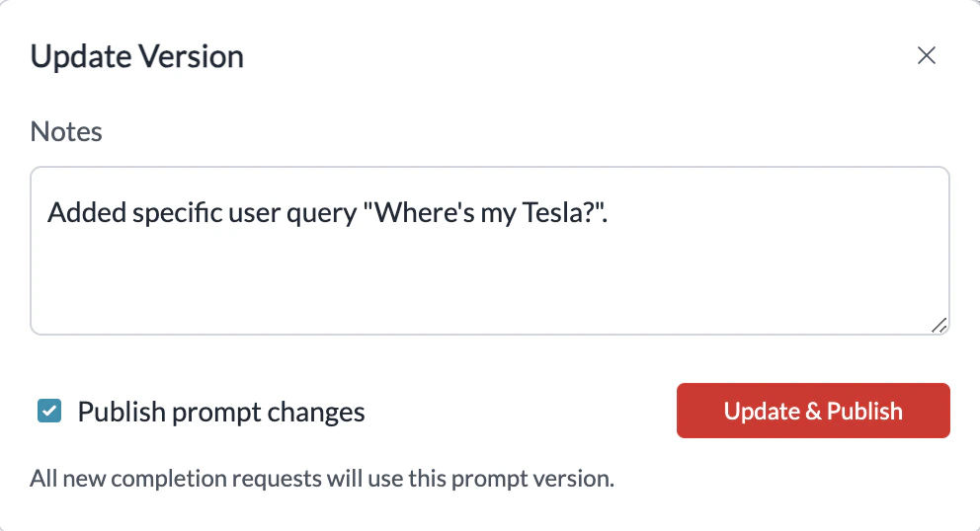
Task: Click the Notes textarea resize handle
Action: pyautogui.click(x=939, y=325)
